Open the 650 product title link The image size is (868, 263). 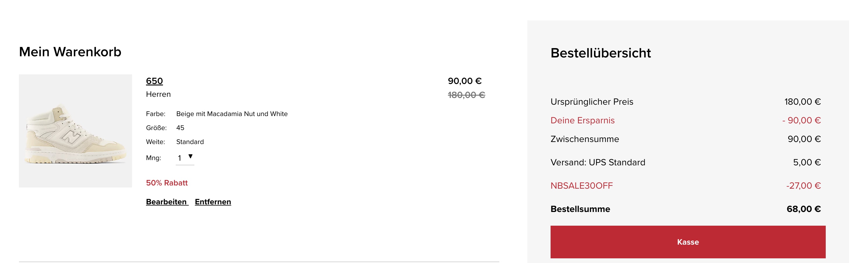click(154, 81)
